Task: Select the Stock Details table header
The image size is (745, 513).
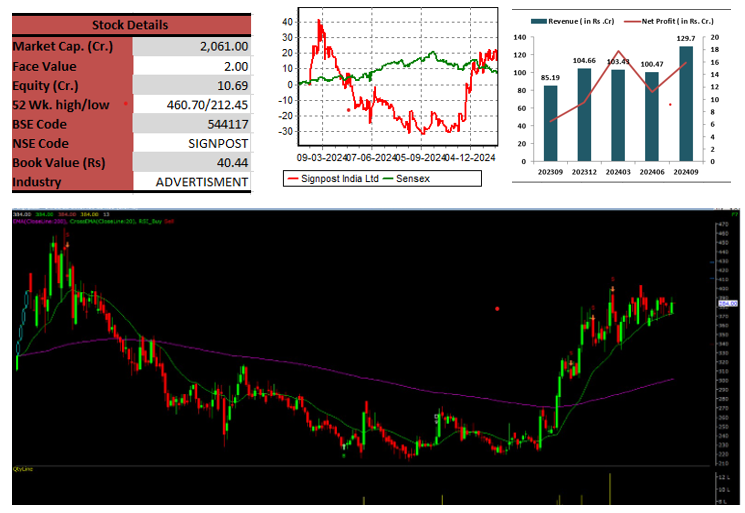Action: [131, 25]
